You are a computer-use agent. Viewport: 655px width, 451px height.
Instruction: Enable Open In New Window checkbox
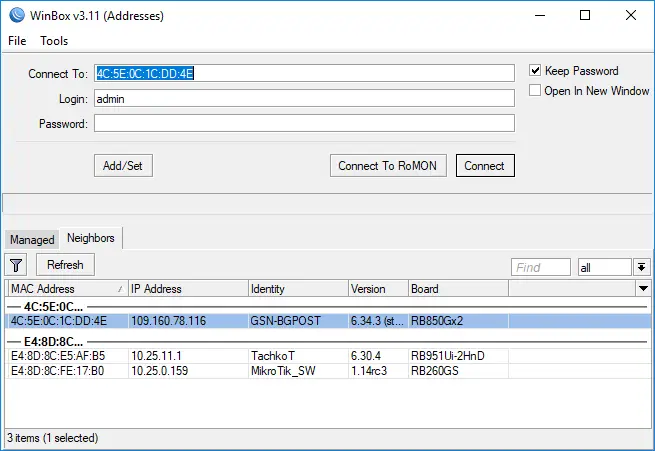tap(535, 90)
